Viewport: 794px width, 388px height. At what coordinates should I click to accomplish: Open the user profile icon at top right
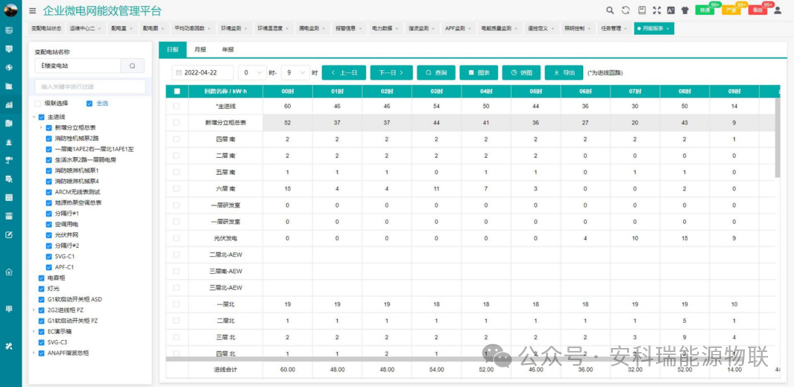tap(777, 10)
